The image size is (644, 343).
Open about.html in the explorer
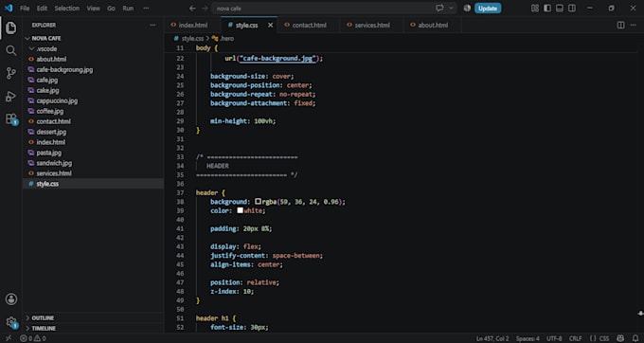[51, 59]
